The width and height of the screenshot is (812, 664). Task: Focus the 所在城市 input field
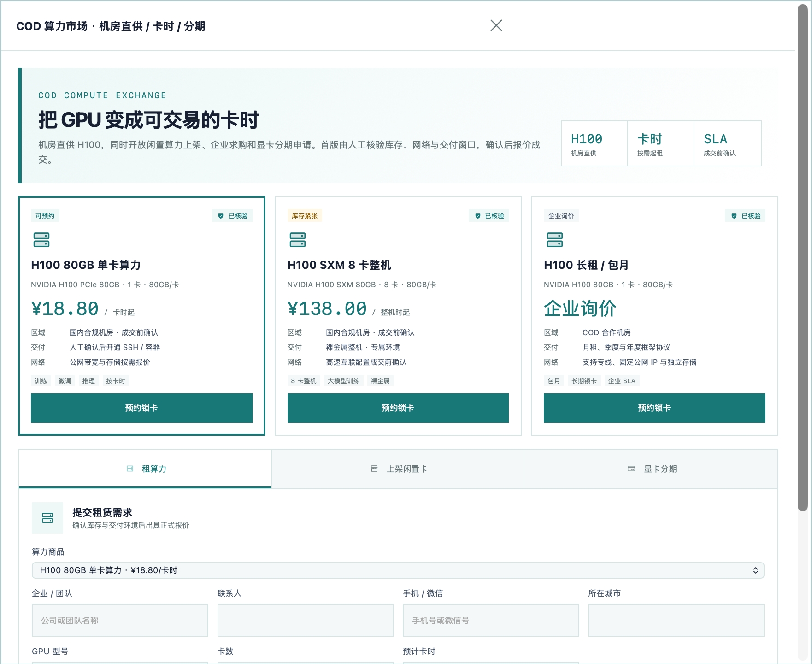tap(677, 620)
